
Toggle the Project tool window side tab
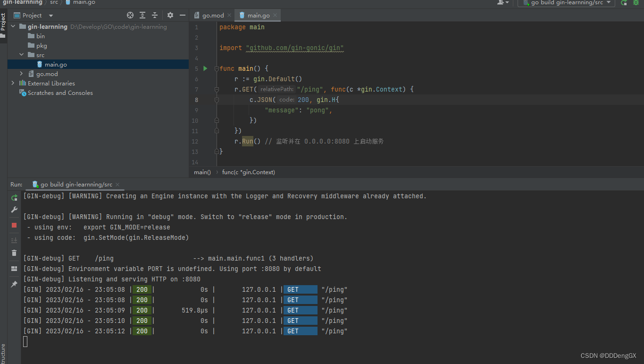point(3,25)
